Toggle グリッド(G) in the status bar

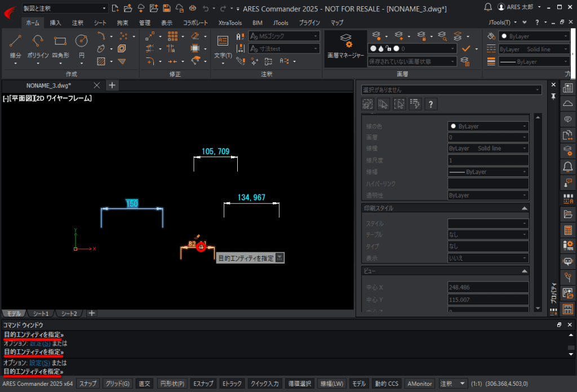tap(117, 384)
